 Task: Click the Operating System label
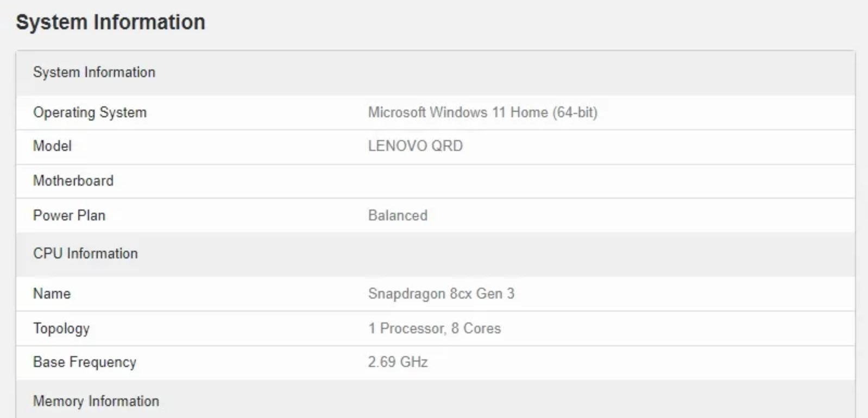tap(90, 112)
